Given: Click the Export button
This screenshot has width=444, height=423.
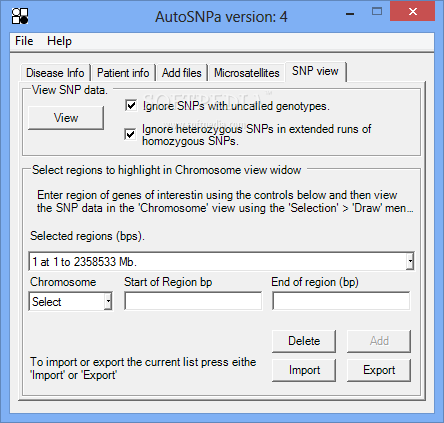Looking at the screenshot, I should click(x=379, y=370).
